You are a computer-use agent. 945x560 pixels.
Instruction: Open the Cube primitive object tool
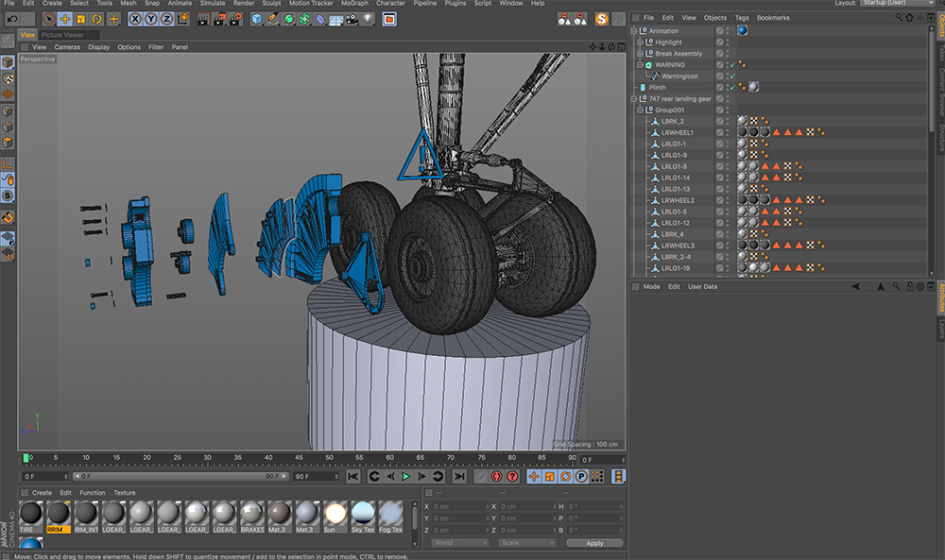point(257,19)
